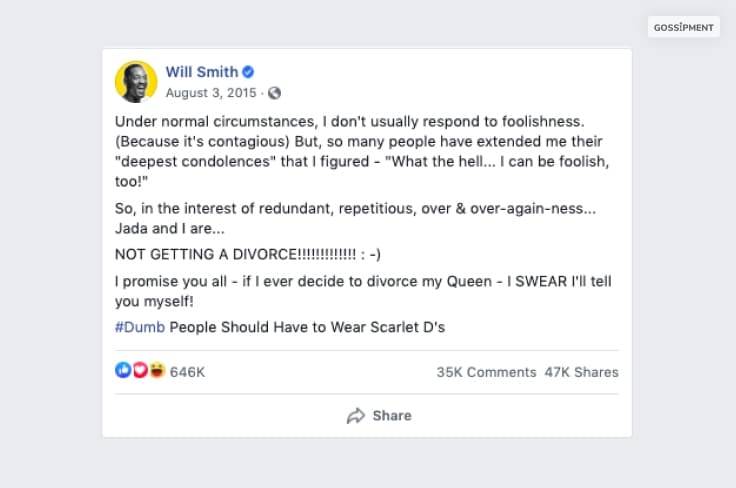Click the blue verified badge beside Will Smith
This screenshot has height=488, width=736.
point(249,72)
